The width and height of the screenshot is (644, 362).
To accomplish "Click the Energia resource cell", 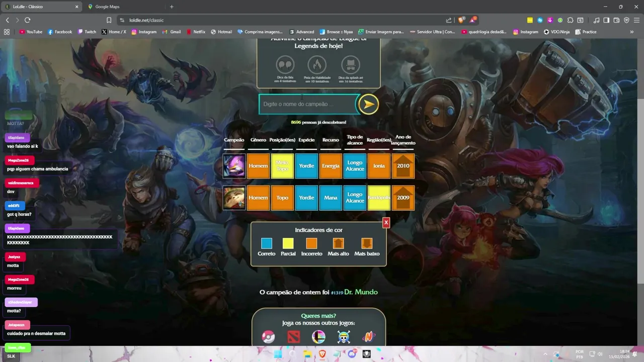I will [x=331, y=166].
